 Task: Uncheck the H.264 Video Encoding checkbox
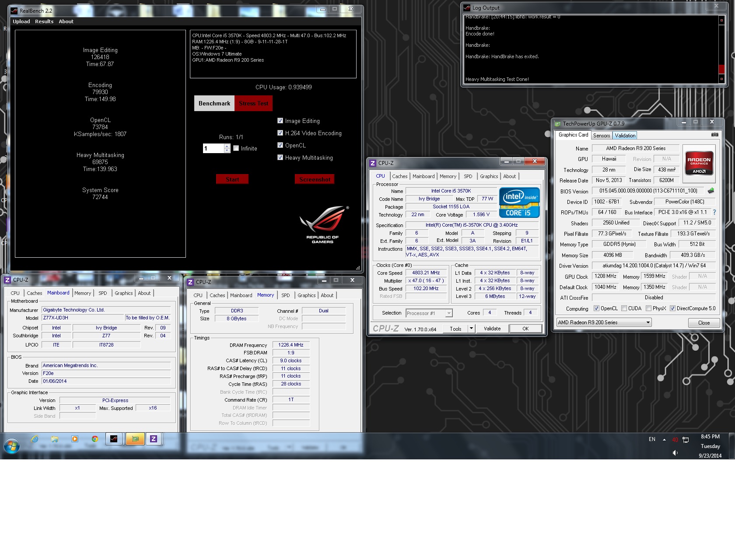(280, 133)
